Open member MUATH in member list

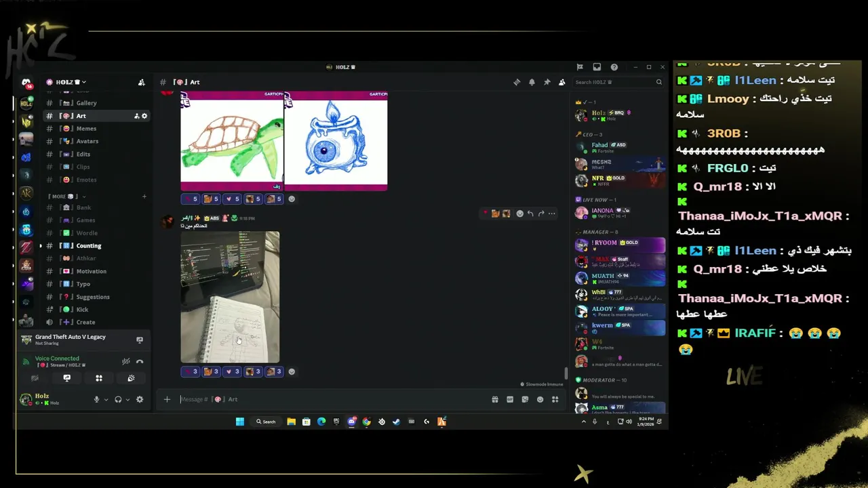click(x=619, y=278)
